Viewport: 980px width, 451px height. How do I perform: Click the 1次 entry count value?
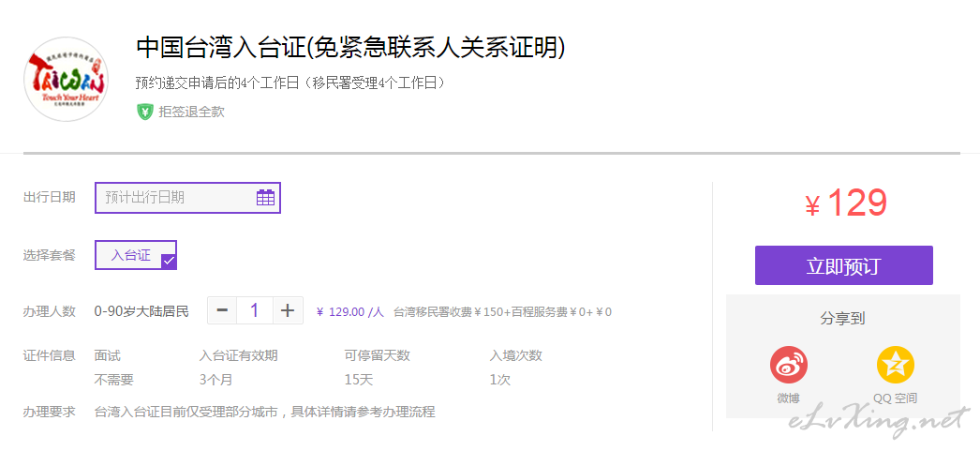coord(500,380)
